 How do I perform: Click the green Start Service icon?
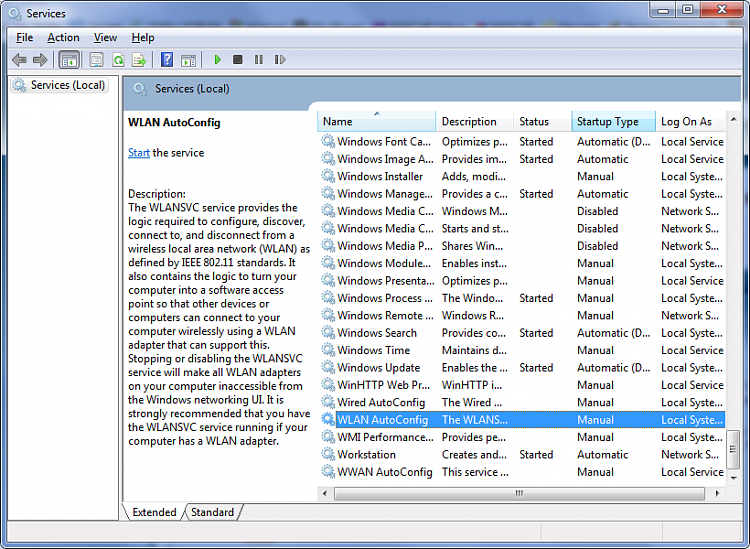(218, 60)
